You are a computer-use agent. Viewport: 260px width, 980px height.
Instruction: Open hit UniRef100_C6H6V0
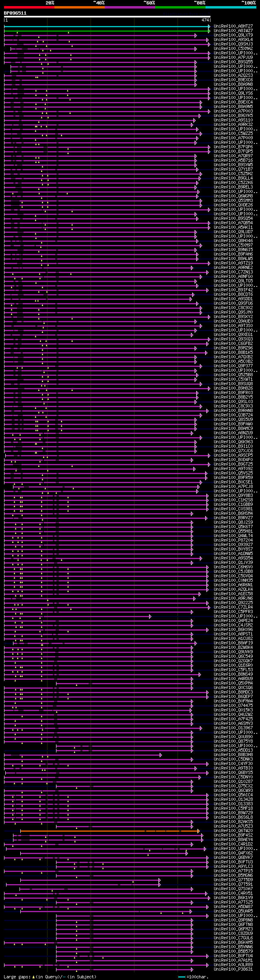coord(233,567)
